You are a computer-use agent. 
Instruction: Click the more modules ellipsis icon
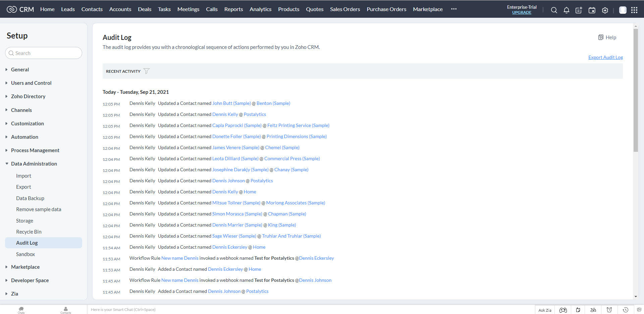(454, 9)
